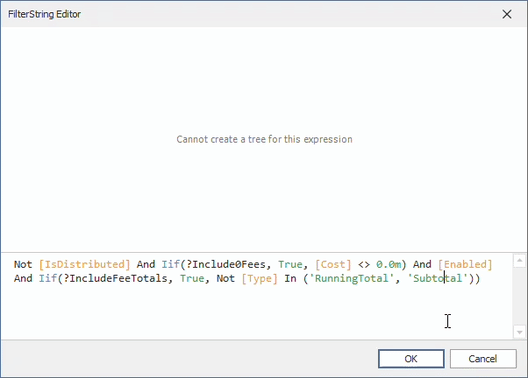This screenshot has width=528, height=378.
Task: Click the leading Not keyword
Action: click(x=23, y=264)
